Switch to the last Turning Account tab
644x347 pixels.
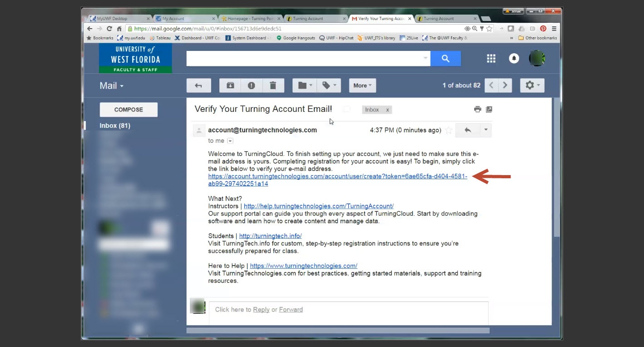pos(446,19)
